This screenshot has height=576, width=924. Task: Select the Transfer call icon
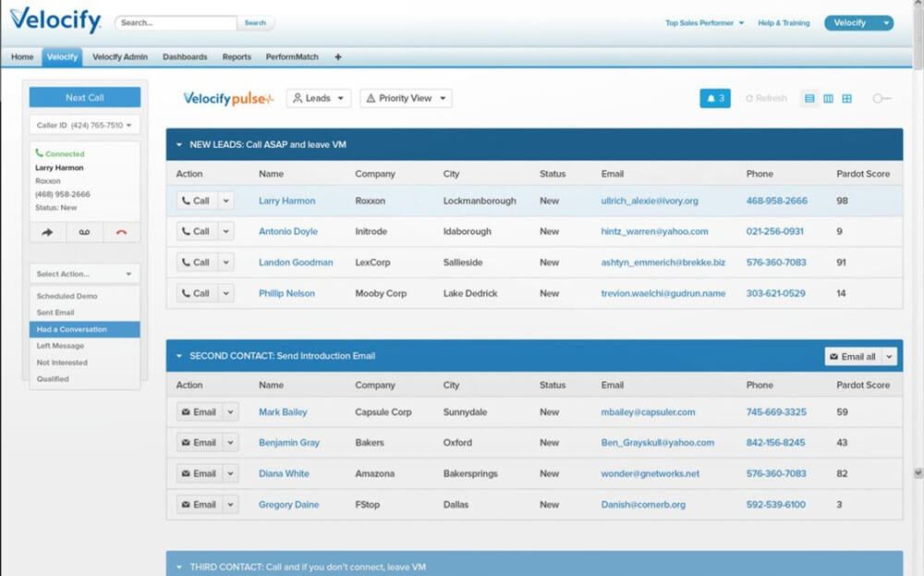(46, 231)
